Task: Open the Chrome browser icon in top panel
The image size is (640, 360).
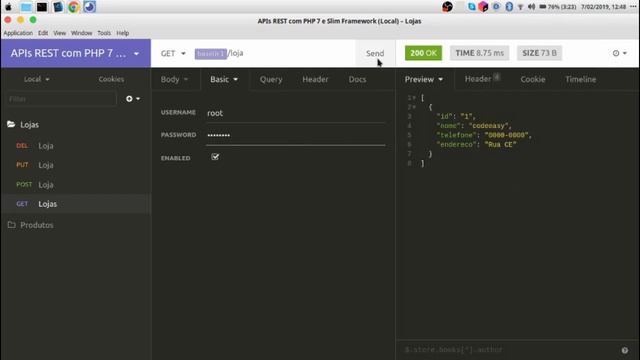Action: [x=73, y=7]
